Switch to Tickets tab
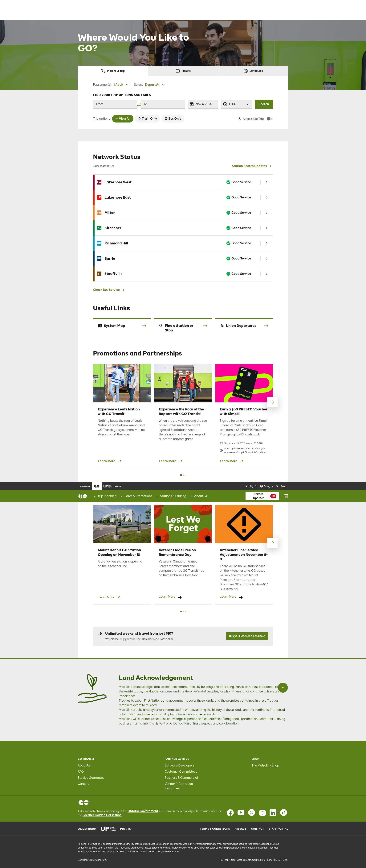Viewport: 366px width, 868px height. pos(183,71)
